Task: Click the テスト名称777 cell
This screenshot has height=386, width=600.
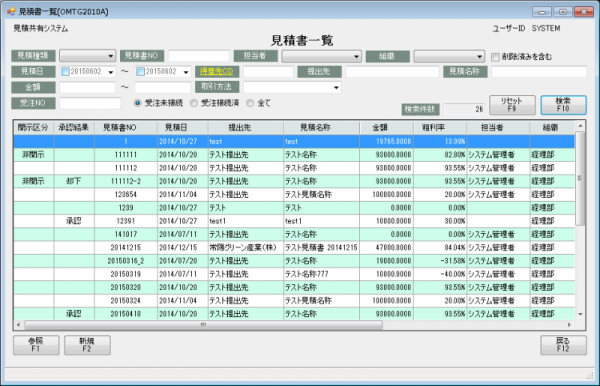Action: [321, 274]
